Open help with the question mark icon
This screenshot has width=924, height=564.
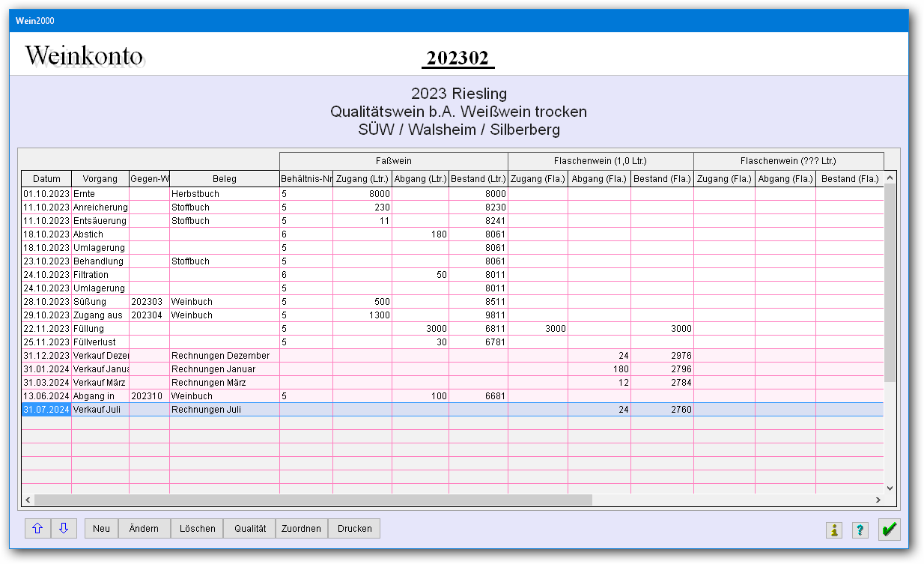(x=860, y=530)
